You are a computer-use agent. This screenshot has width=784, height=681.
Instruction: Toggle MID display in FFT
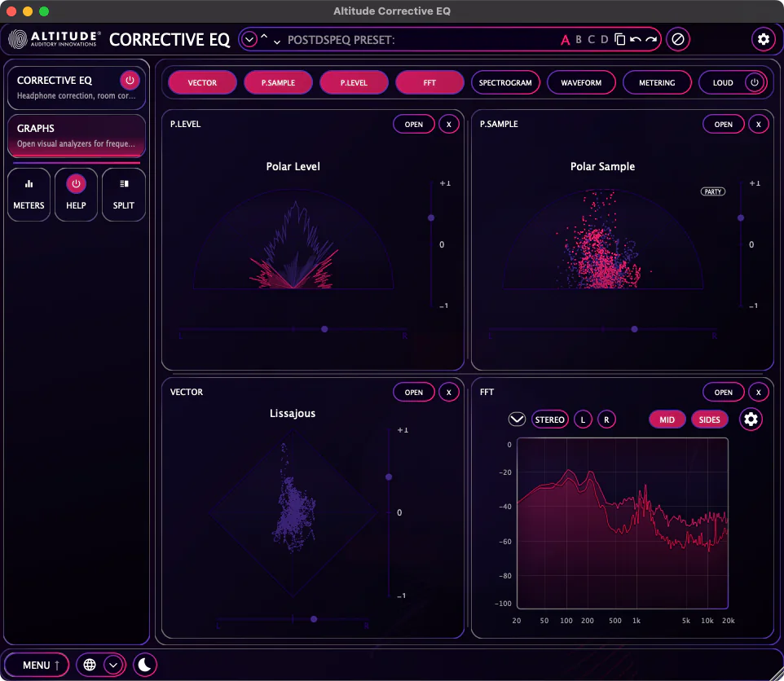(x=667, y=420)
